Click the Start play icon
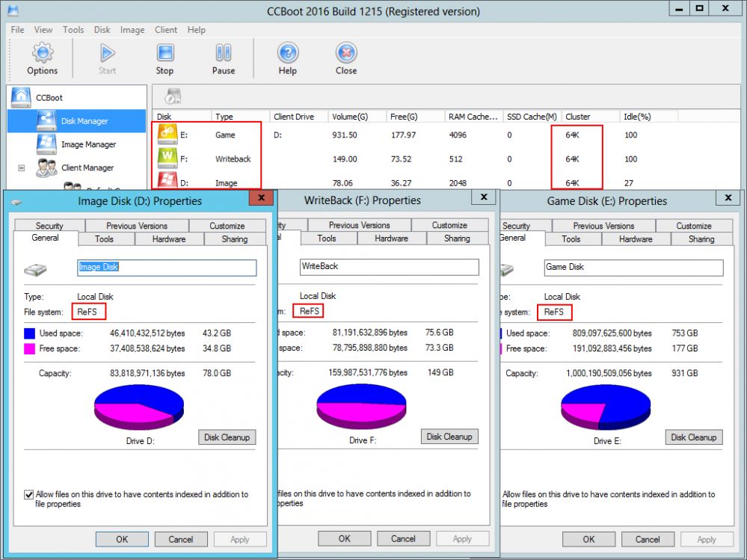Image resolution: width=747 pixels, height=560 pixels. 107,52
